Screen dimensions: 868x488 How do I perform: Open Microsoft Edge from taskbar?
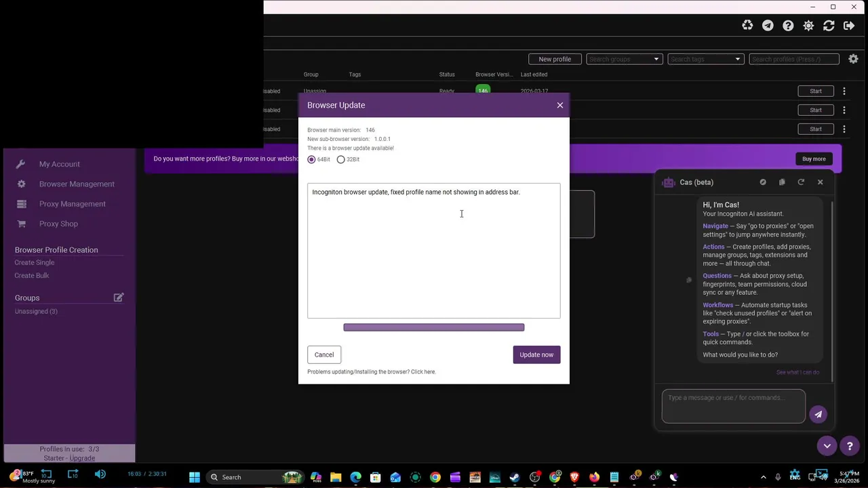[x=356, y=477]
